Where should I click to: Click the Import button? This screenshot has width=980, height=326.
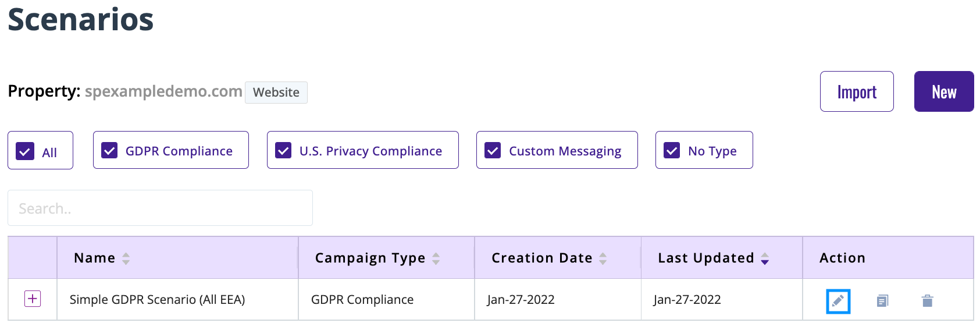coord(857,91)
